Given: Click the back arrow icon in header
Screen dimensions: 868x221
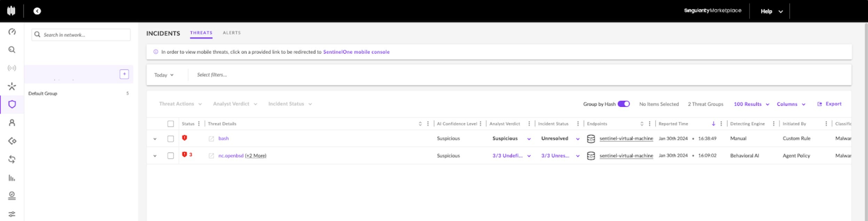Looking at the screenshot, I should pos(37,11).
